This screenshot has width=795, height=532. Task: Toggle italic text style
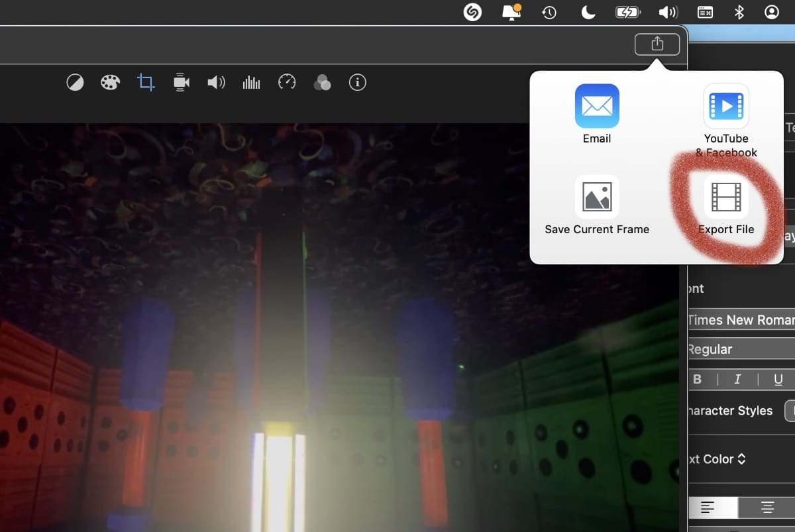pos(737,380)
